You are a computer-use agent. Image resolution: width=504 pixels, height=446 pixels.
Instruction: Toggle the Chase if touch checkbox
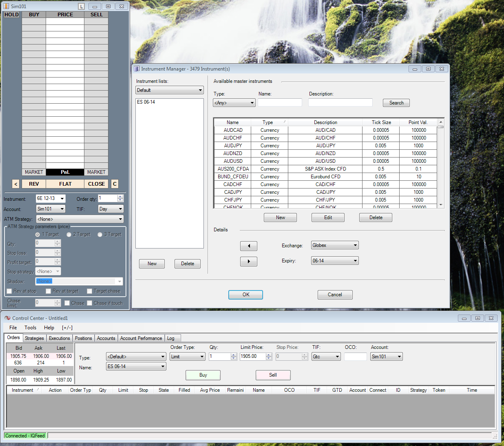pos(89,303)
